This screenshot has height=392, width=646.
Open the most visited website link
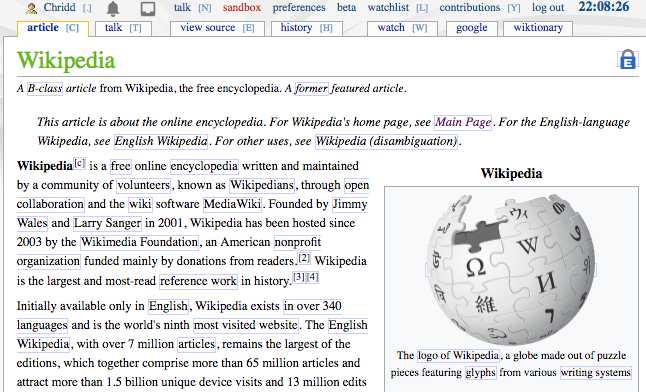[246, 325]
